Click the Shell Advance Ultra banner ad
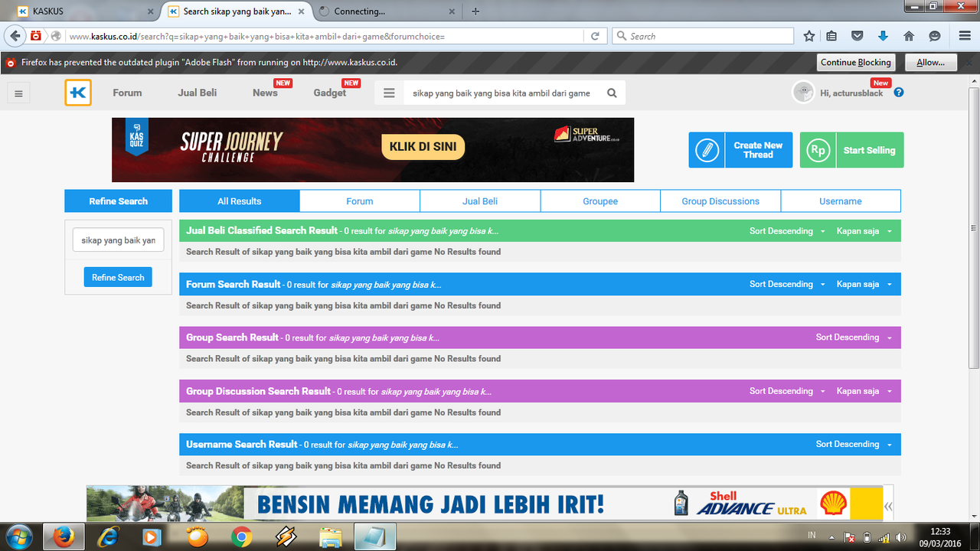 coord(485,504)
